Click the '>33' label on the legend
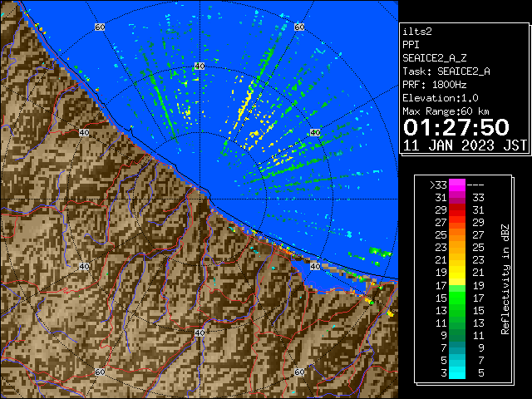 438,185
